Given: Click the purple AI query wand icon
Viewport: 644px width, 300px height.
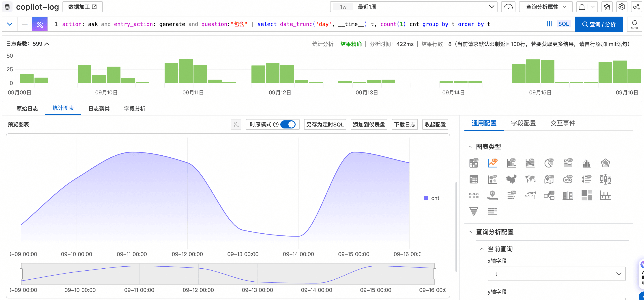Looking at the screenshot, I should (40, 24).
